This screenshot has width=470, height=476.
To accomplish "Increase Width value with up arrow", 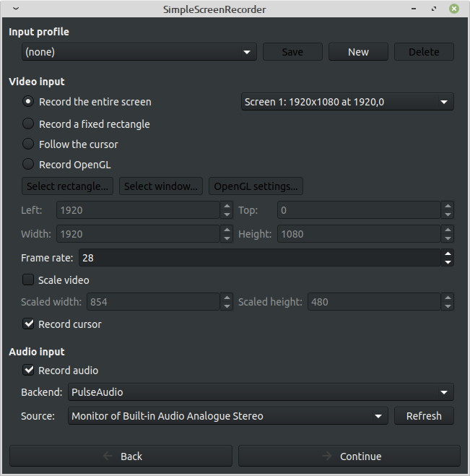I will (x=227, y=230).
